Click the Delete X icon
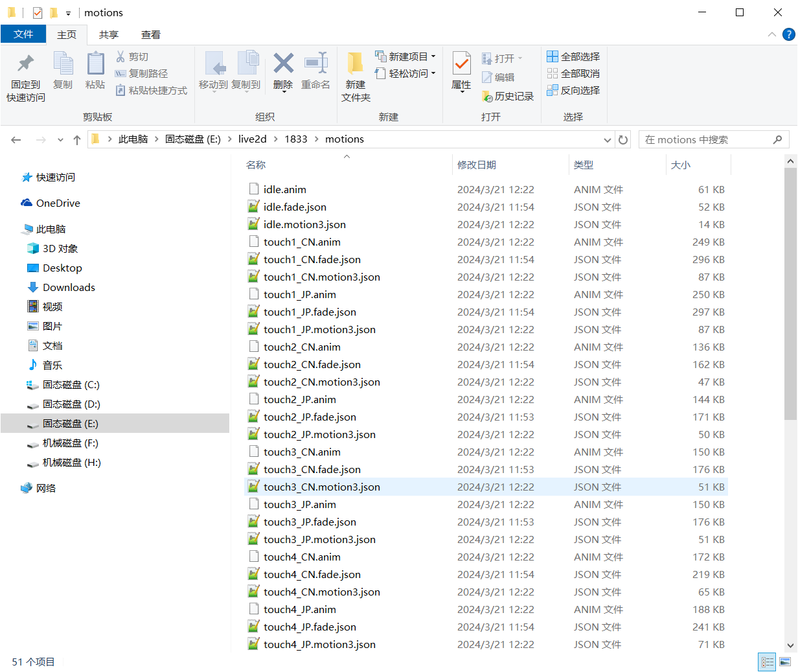Screen dimensions: 798x672 [x=283, y=63]
